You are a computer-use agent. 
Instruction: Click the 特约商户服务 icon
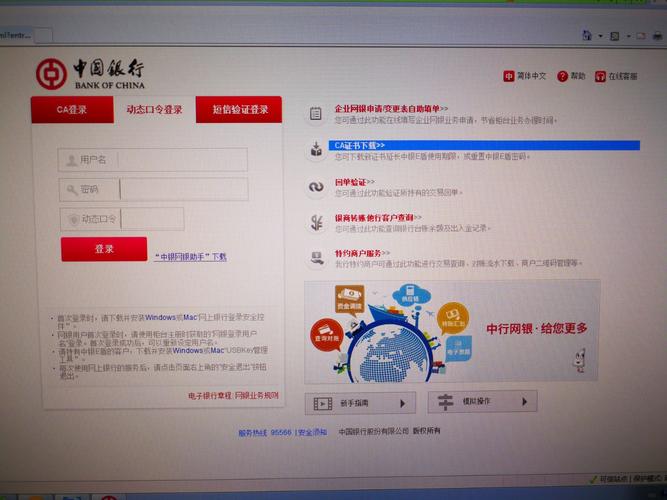pyautogui.click(x=316, y=258)
